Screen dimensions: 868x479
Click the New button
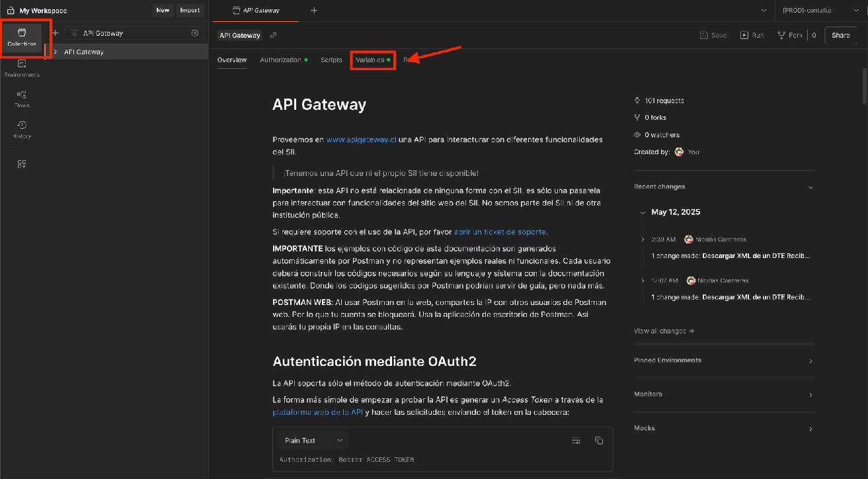click(163, 11)
